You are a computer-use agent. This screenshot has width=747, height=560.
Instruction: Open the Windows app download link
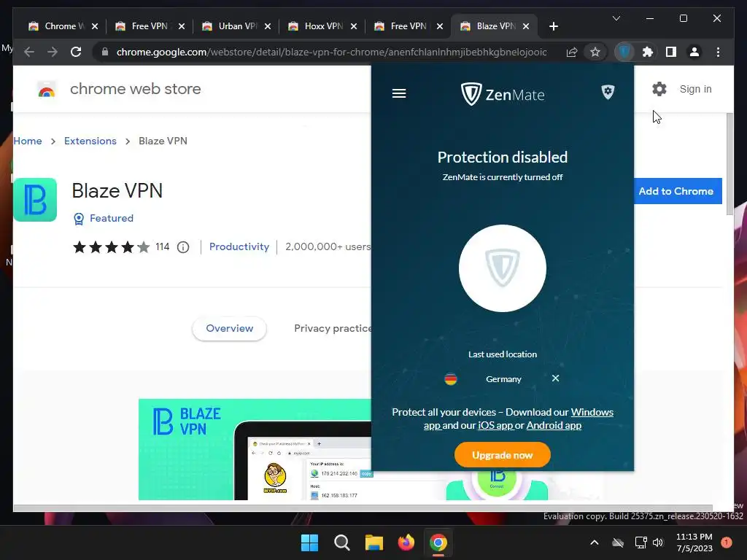[592, 412]
